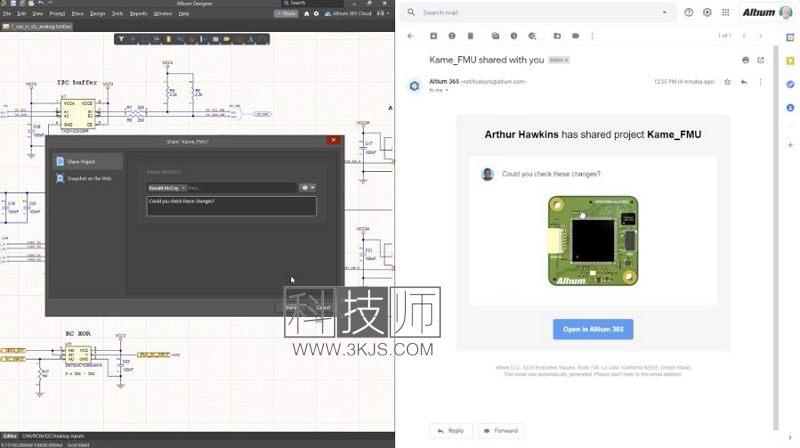Move the email to a folder
The width and height of the screenshot is (800, 448).
tap(557, 36)
